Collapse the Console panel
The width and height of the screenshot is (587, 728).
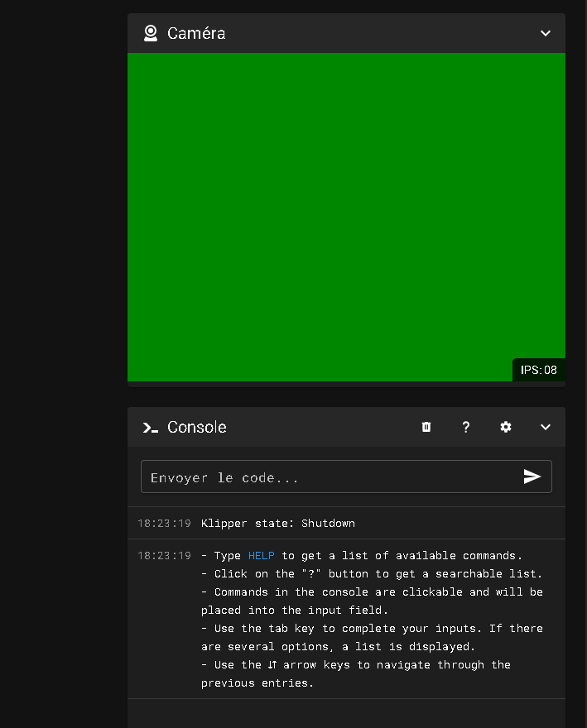[x=545, y=427]
